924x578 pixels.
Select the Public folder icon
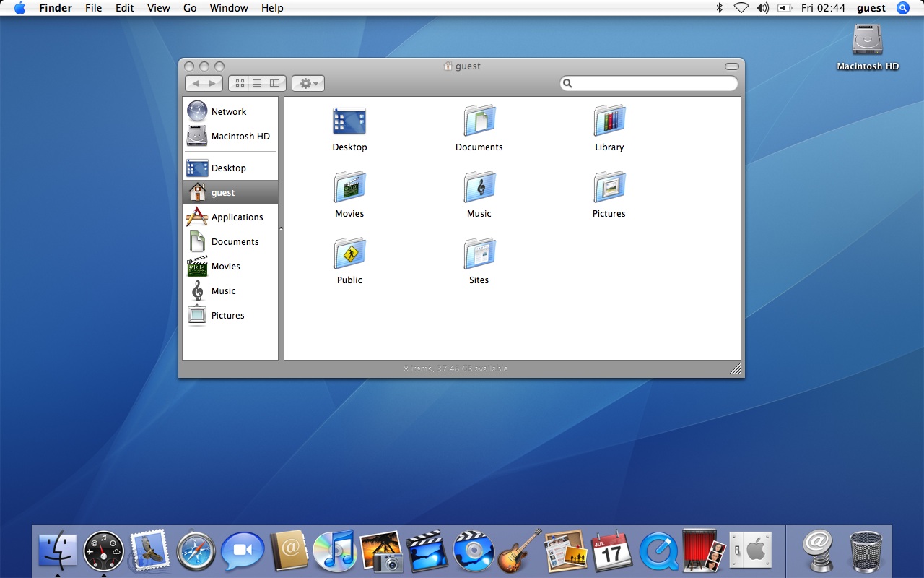pos(349,254)
